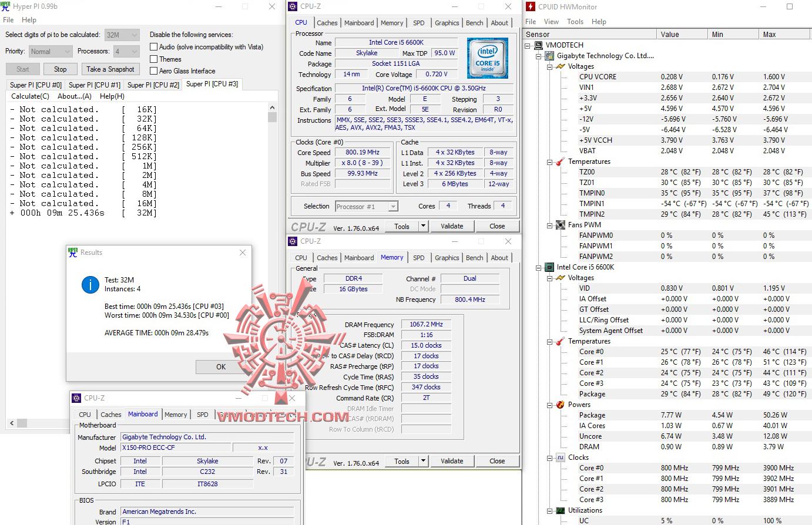This screenshot has height=525, width=812.
Task: Open the Tools menu in HWMonitor
Action: [575, 22]
